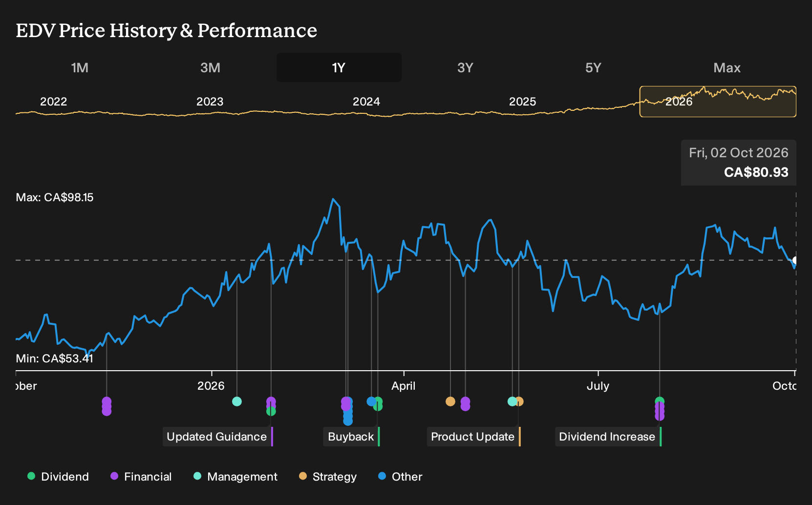Click the highlighted 2026 range selector window
The image size is (812, 505).
718,102
